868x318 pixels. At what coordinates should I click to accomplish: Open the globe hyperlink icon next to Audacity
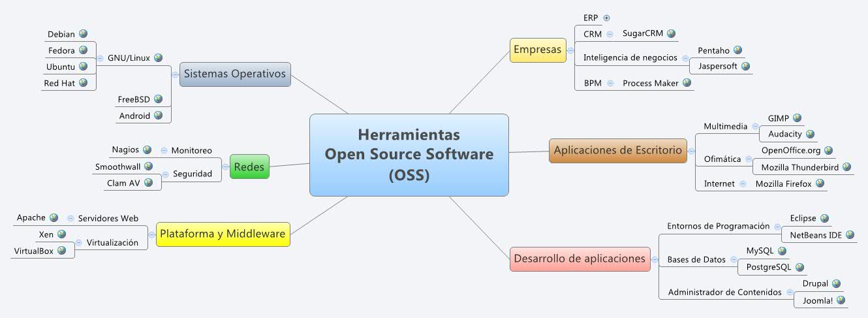click(810, 134)
